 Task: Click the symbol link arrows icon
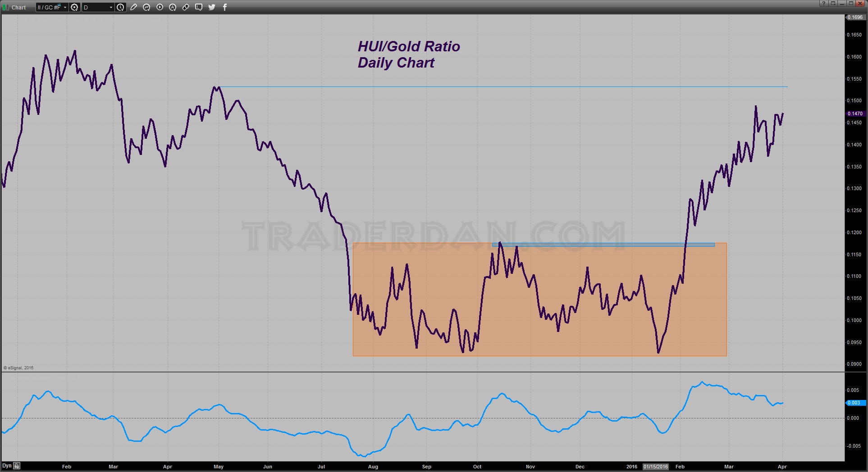coord(186,7)
